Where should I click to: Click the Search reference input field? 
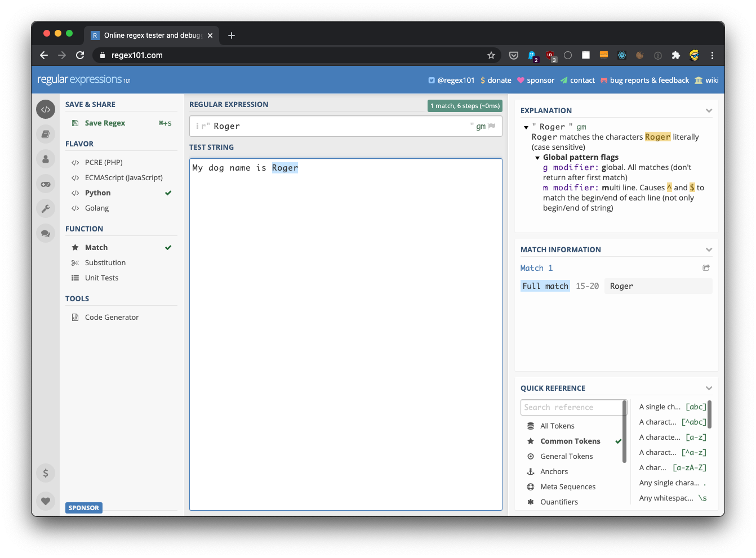coord(571,407)
